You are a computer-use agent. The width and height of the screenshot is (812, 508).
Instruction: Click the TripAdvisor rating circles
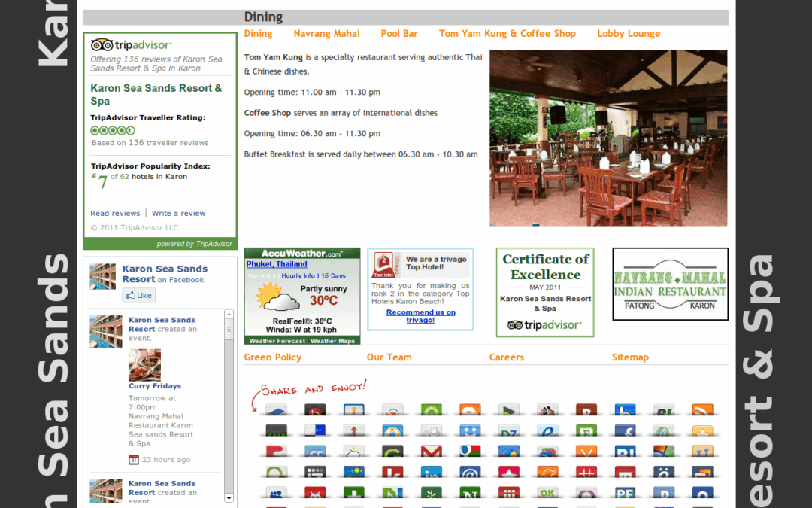click(x=112, y=131)
